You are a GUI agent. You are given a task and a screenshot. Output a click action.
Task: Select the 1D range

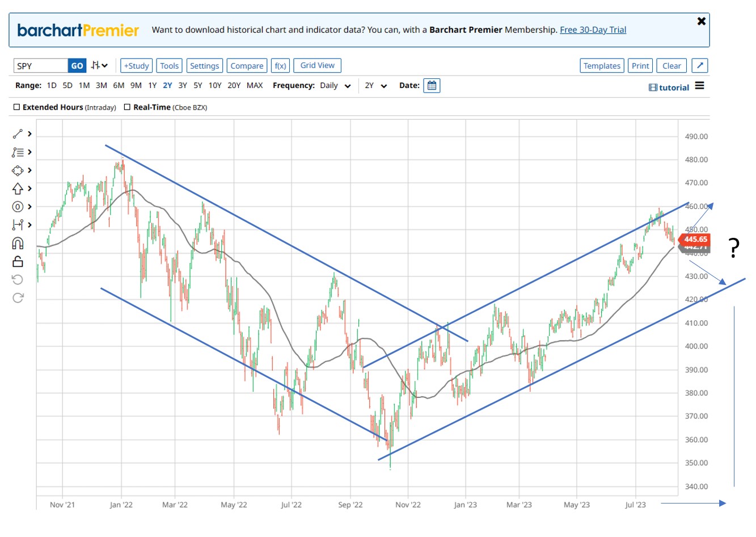(x=52, y=86)
